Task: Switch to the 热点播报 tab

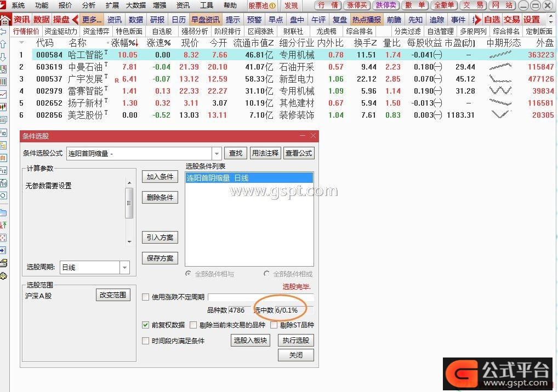Action: pos(367,20)
